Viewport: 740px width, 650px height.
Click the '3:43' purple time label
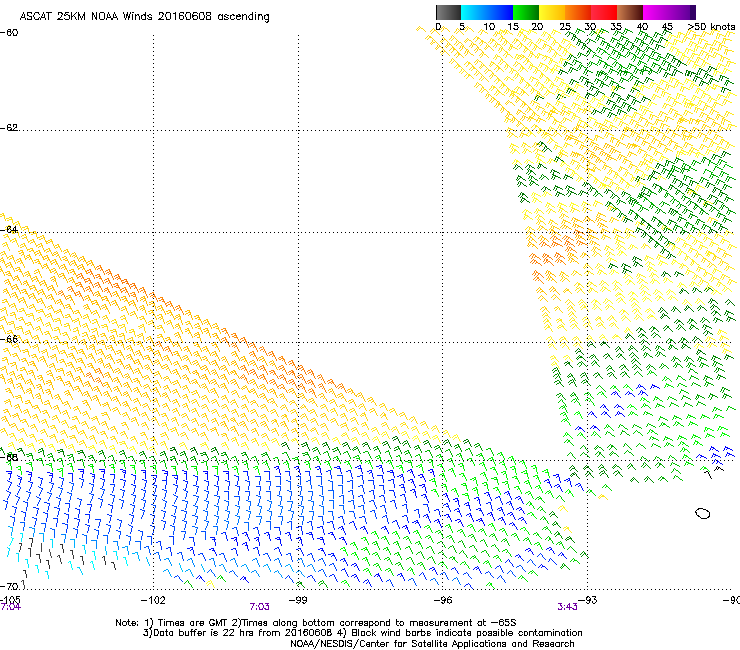tap(567, 607)
